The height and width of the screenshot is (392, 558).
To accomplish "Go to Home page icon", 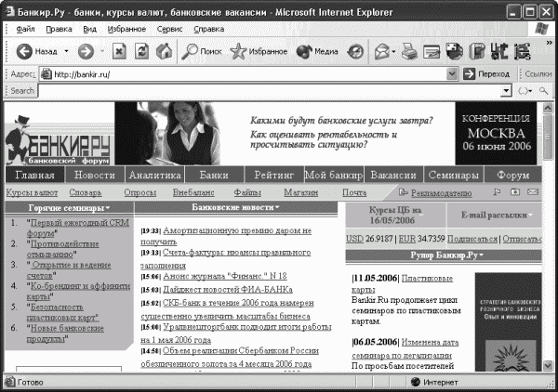I will (164, 51).
